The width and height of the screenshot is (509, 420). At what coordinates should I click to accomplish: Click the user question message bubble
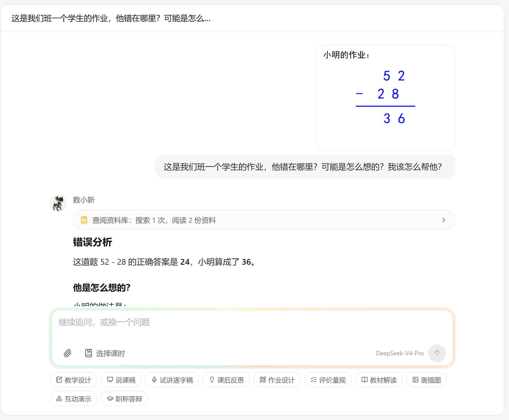pyautogui.click(x=305, y=167)
